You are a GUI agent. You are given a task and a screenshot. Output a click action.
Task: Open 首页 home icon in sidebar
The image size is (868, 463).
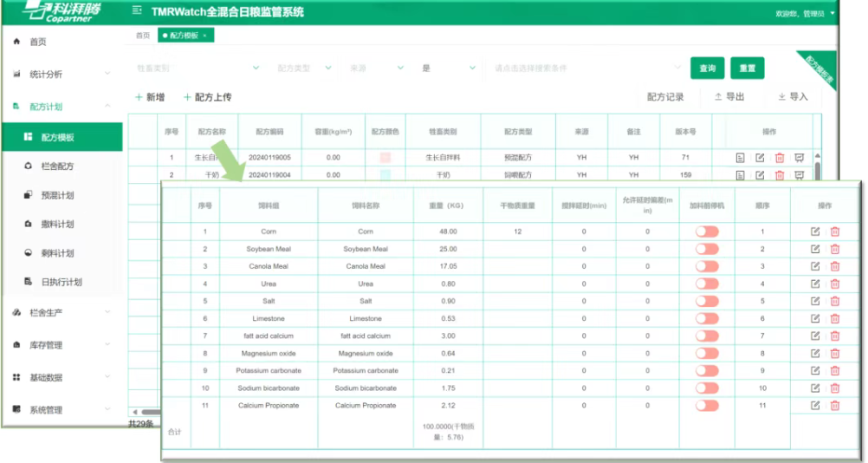coord(16,42)
